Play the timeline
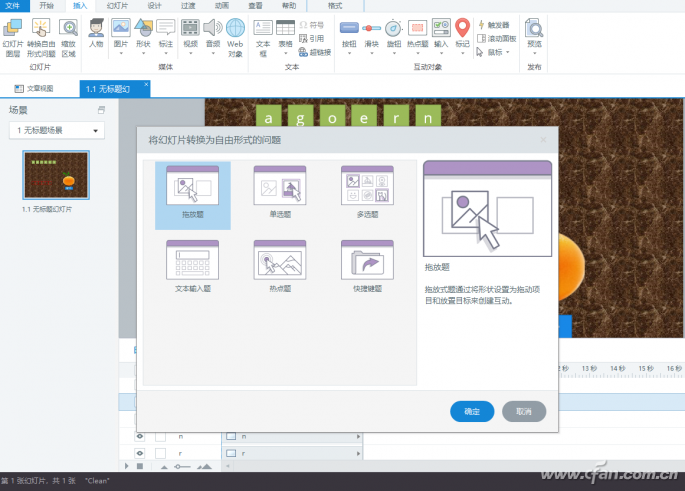 point(127,466)
